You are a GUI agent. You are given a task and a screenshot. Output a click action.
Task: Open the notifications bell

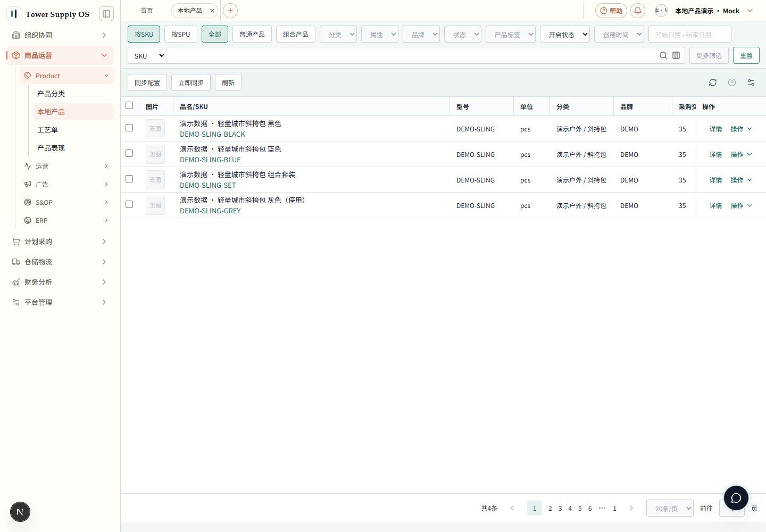coord(638,11)
